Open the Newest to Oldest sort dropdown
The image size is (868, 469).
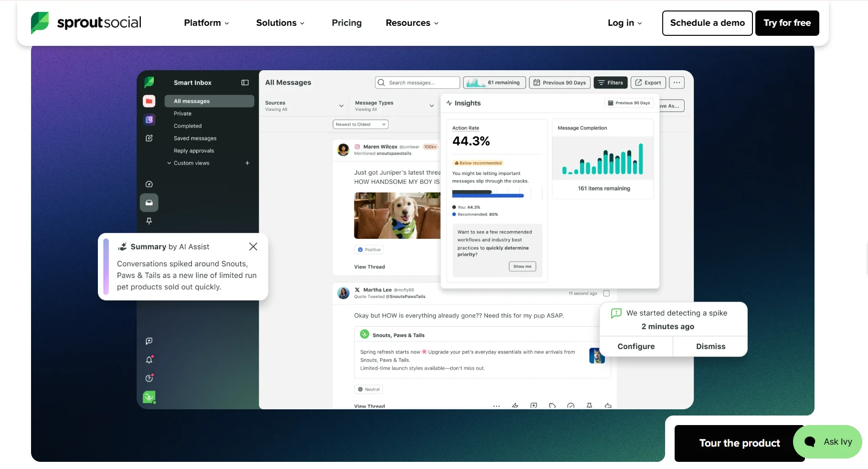(x=360, y=124)
